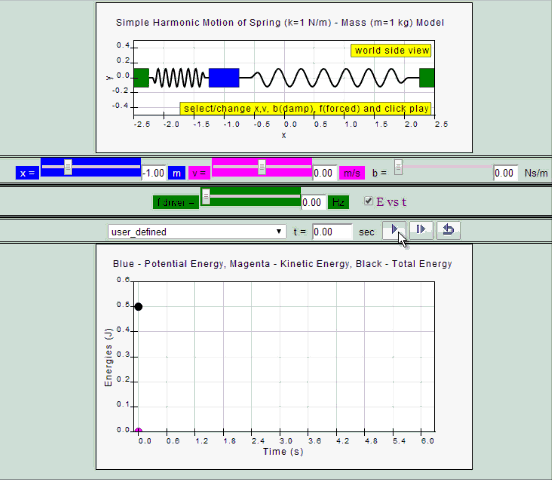Start the simulation with the play button
Image resolution: width=552 pixels, height=480 pixels.
click(394, 230)
